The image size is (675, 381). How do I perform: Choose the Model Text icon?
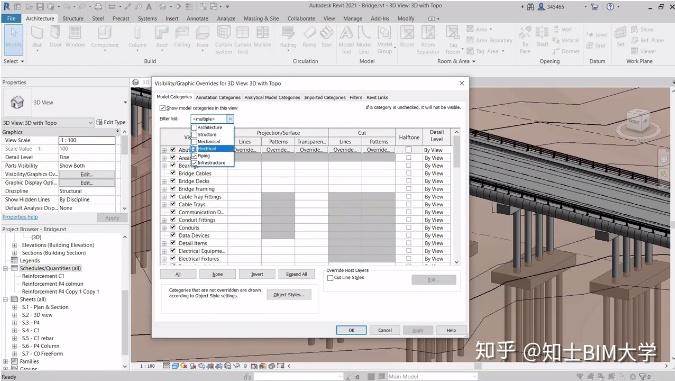click(347, 32)
